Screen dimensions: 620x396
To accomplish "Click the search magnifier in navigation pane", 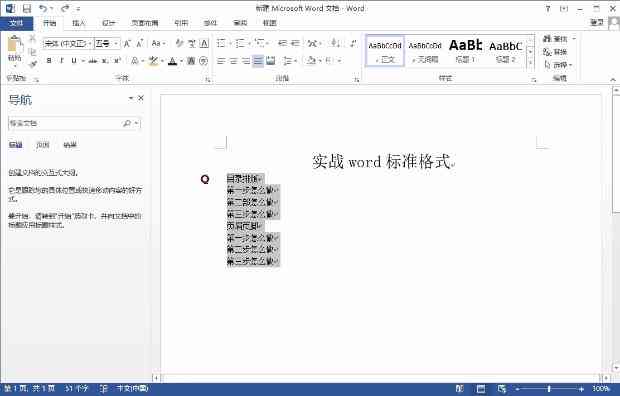I will coord(127,123).
